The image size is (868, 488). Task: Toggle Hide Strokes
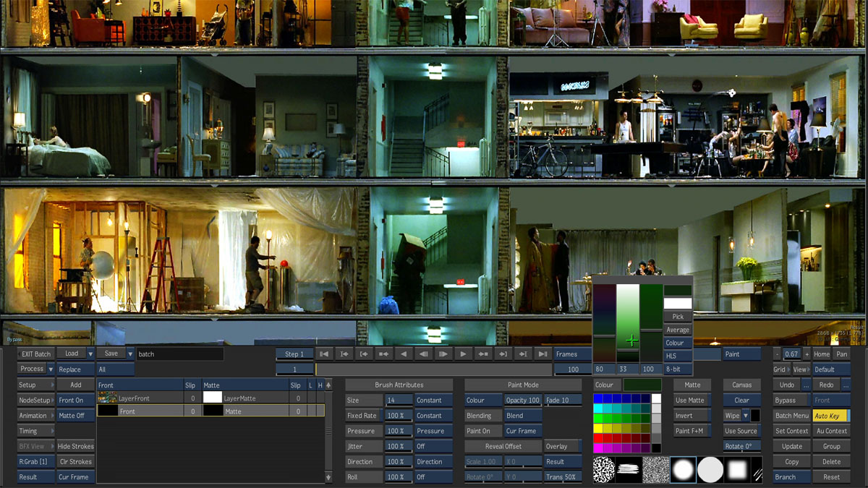75,447
